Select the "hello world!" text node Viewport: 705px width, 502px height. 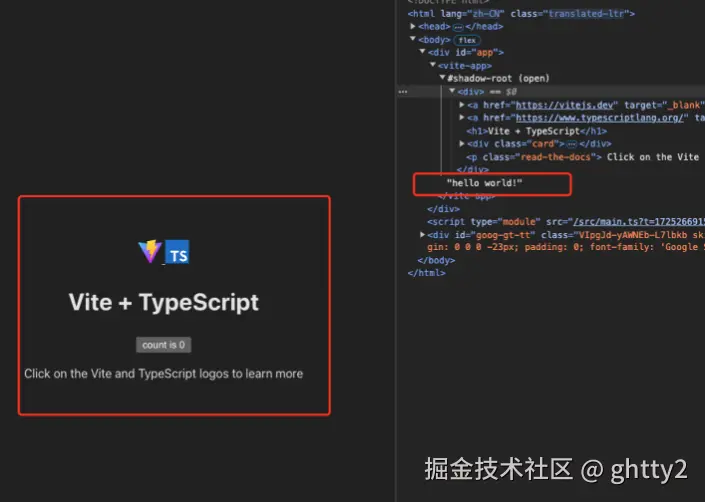(x=484, y=183)
